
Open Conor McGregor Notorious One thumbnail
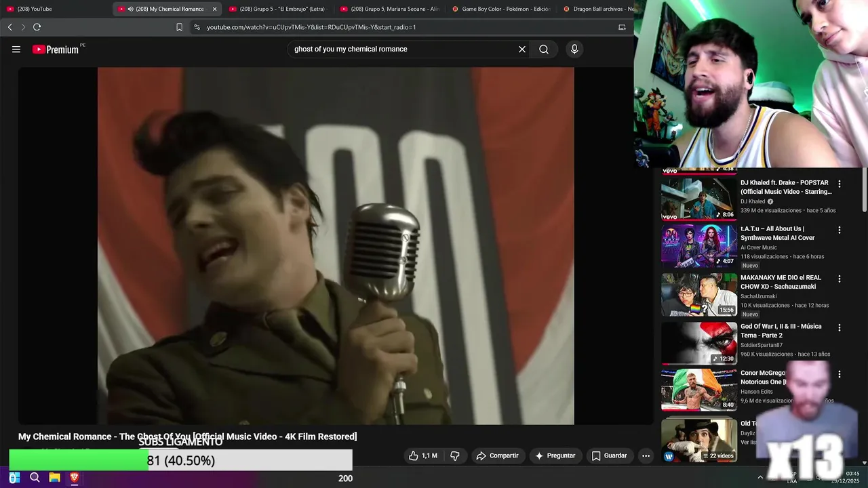click(x=699, y=390)
